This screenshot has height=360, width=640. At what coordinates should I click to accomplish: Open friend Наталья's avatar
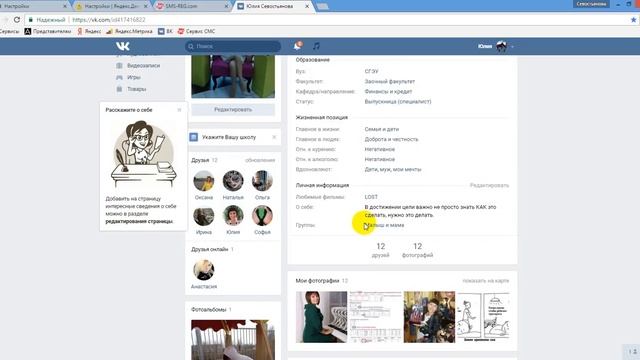233,181
